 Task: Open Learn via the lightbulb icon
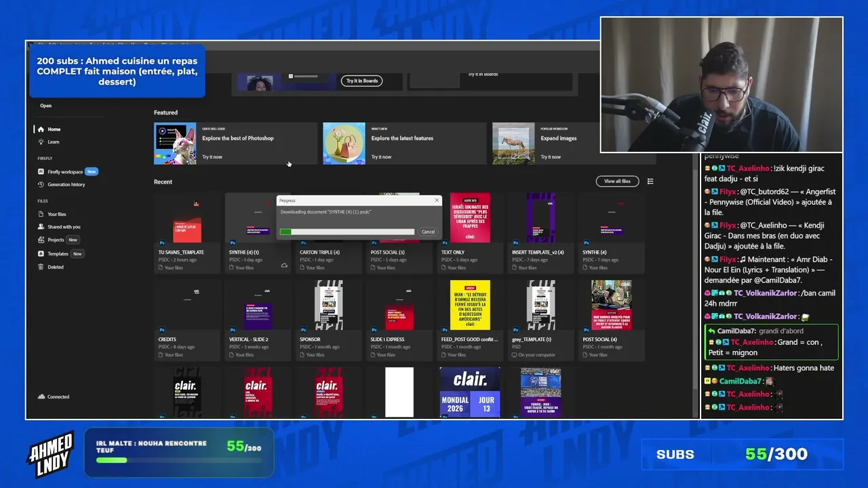[41, 142]
